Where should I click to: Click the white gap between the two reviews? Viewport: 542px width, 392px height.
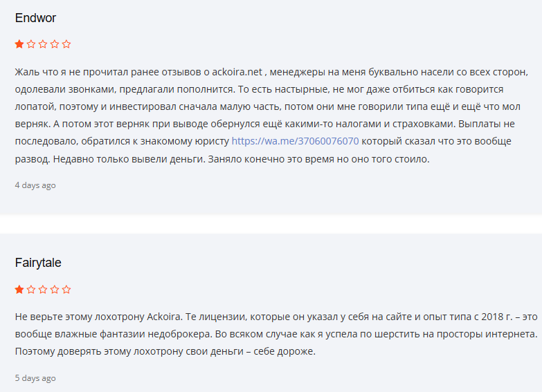click(x=271, y=223)
